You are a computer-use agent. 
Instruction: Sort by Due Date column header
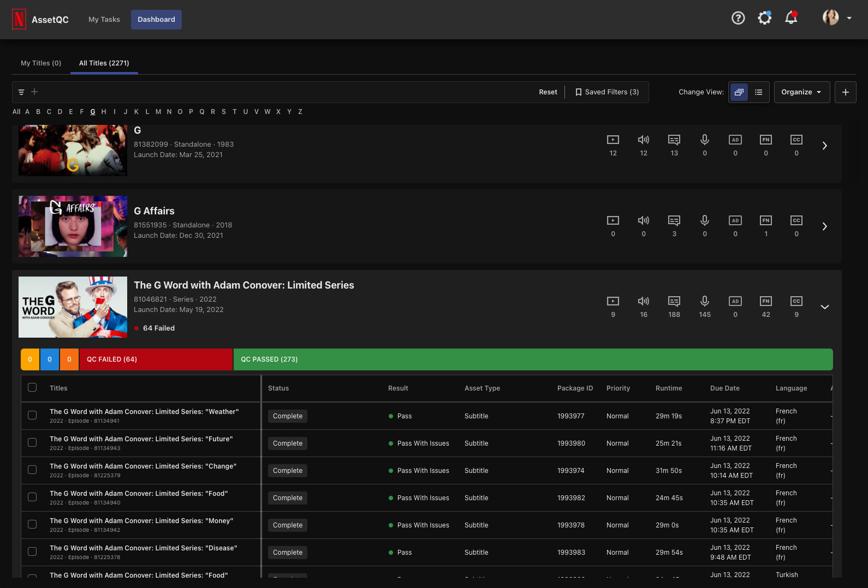725,388
